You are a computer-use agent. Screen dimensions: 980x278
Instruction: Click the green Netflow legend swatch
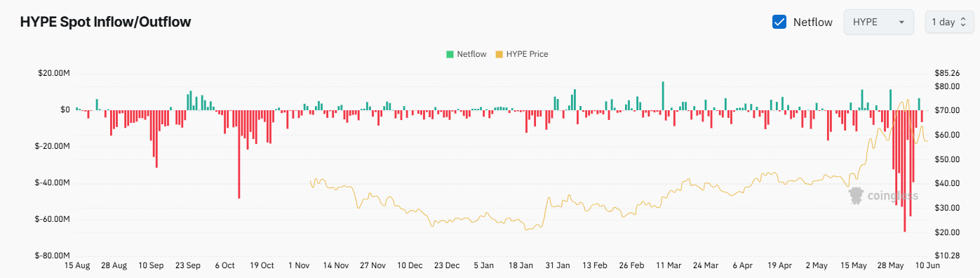[x=450, y=54]
